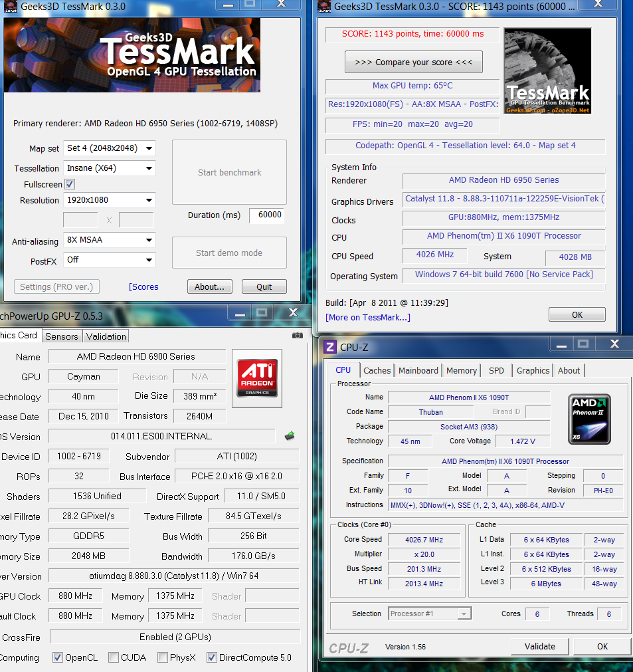
Task: Open the Mainboard tab in CPU-Z
Action: [418, 371]
